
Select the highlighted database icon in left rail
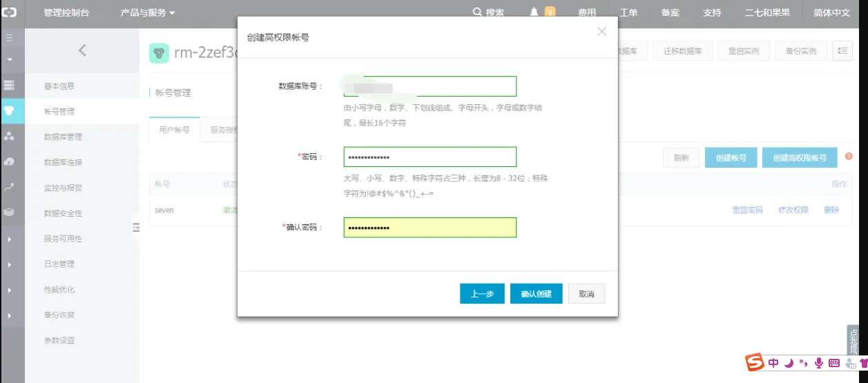click(9, 111)
